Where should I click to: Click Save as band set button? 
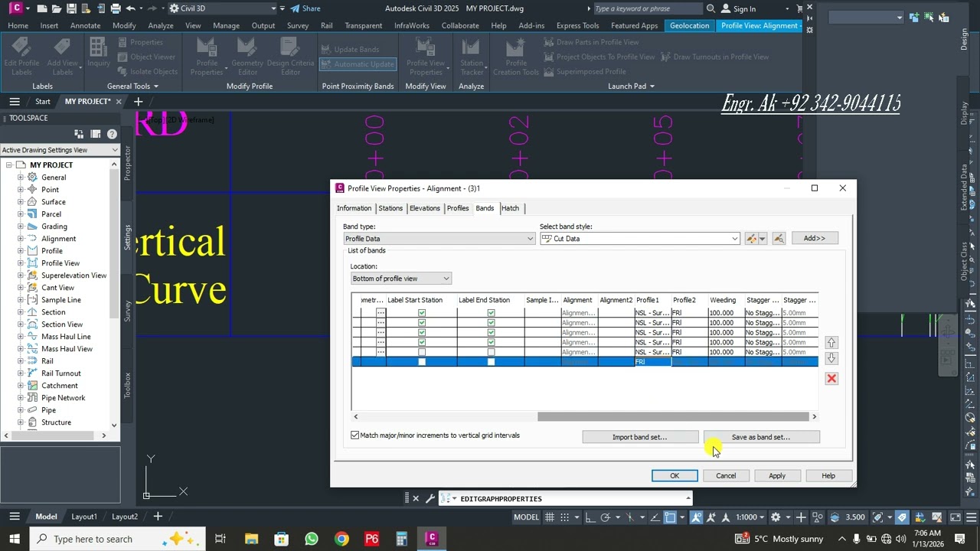coord(761,437)
